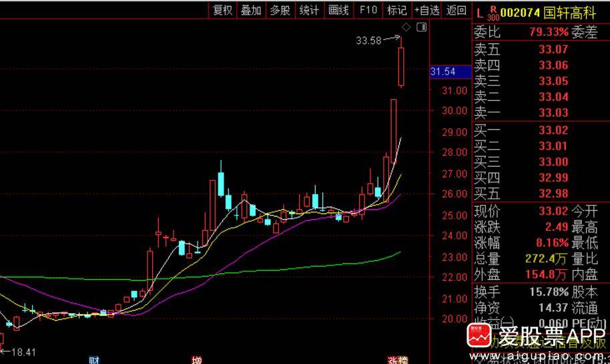
Task: Click the 30.00 price axis label
Action: (x=454, y=111)
